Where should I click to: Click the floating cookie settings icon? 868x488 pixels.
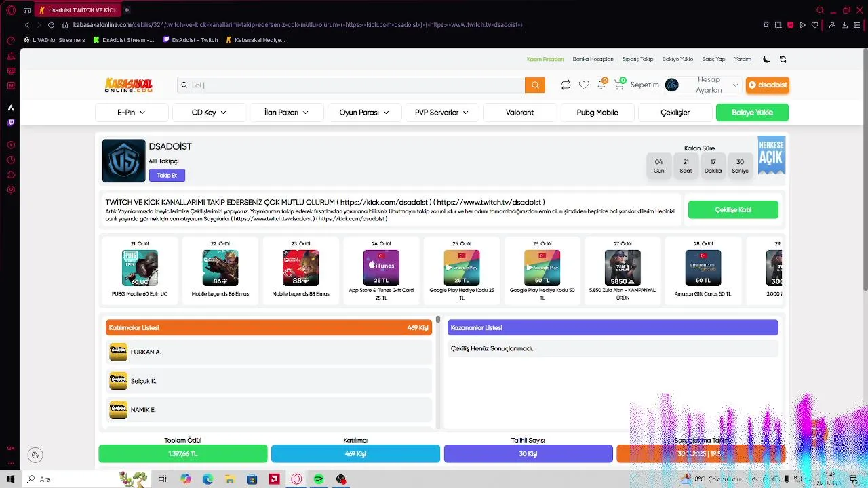[35, 455]
